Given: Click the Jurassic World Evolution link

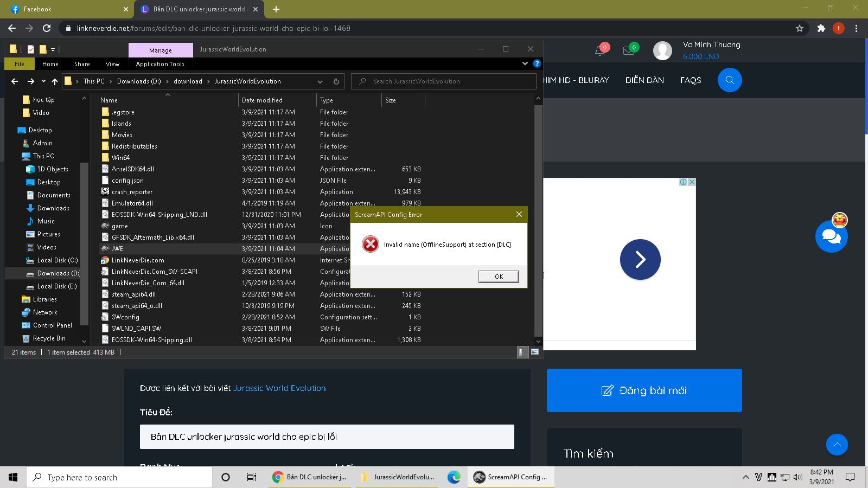Looking at the screenshot, I should (x=279, y=388).
